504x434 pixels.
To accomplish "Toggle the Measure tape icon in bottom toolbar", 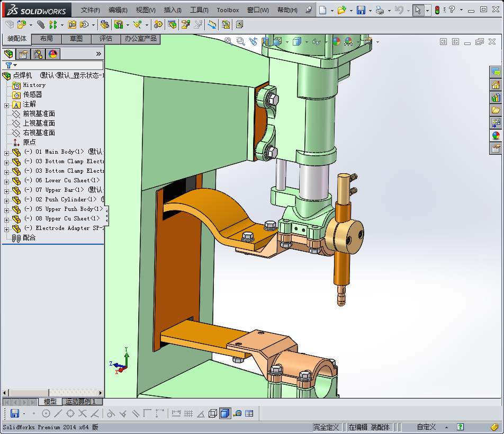I will point(237,413).
